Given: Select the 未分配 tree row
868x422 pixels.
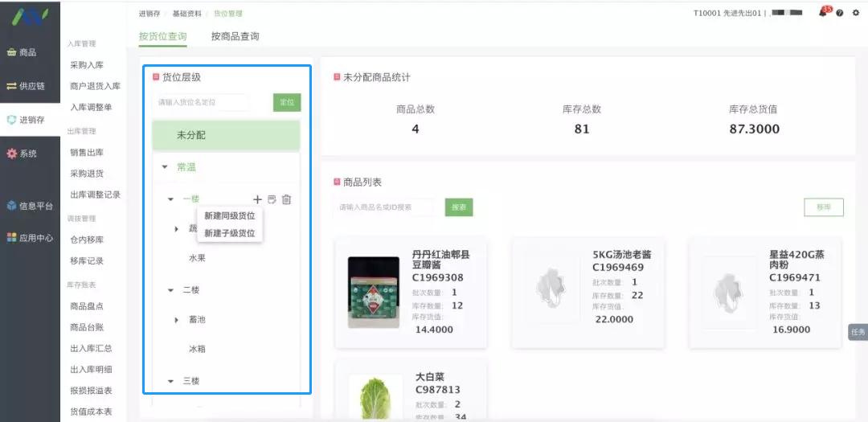Looking at the screenshot, I should pos(227,135).
